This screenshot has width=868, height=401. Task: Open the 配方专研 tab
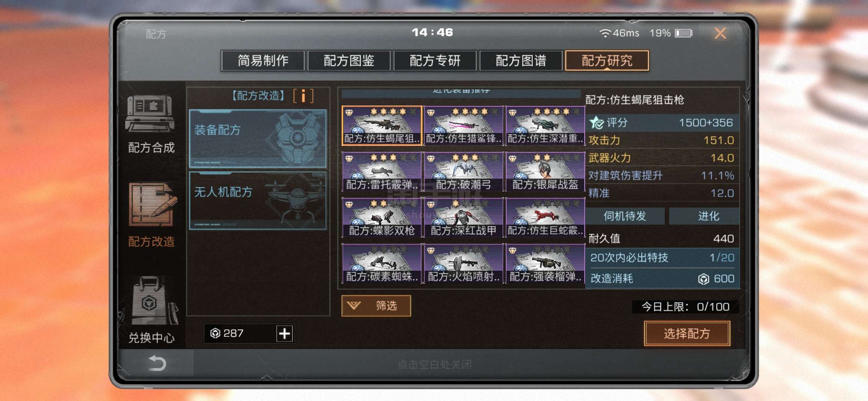click(435, 61)
